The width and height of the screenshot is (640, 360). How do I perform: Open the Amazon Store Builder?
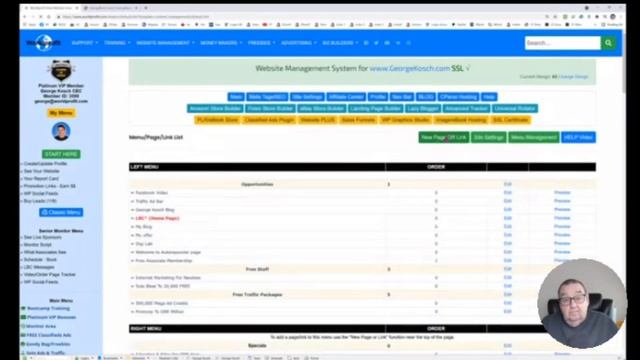[x=215, y=108]
